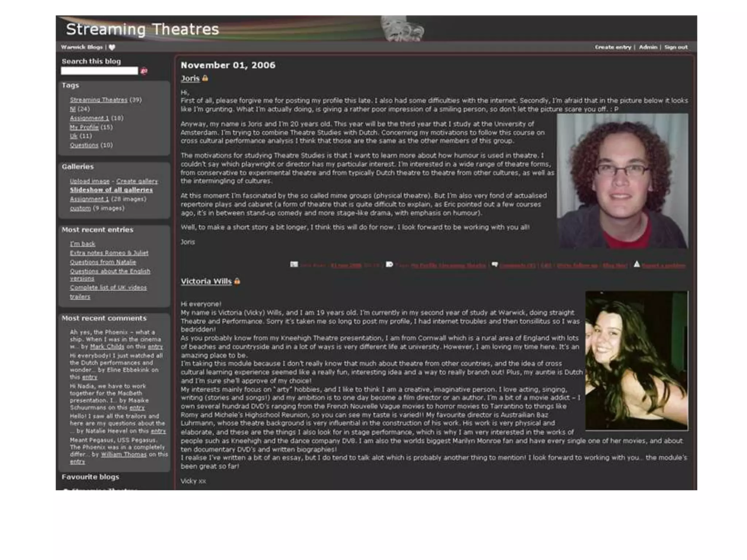Open Extra notes Romeo & Juliet entry

109,253
